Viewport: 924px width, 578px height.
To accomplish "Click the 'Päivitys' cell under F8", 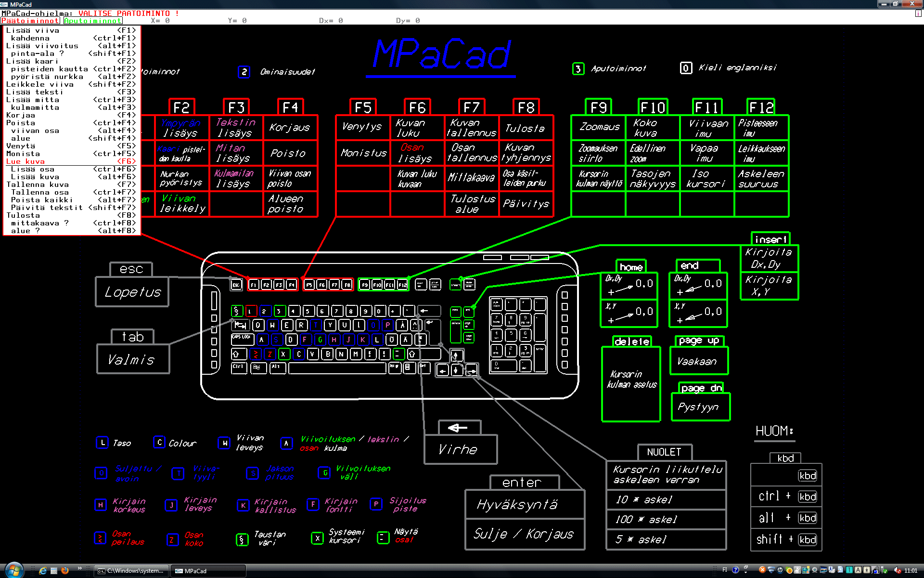I will click(526, 204).
